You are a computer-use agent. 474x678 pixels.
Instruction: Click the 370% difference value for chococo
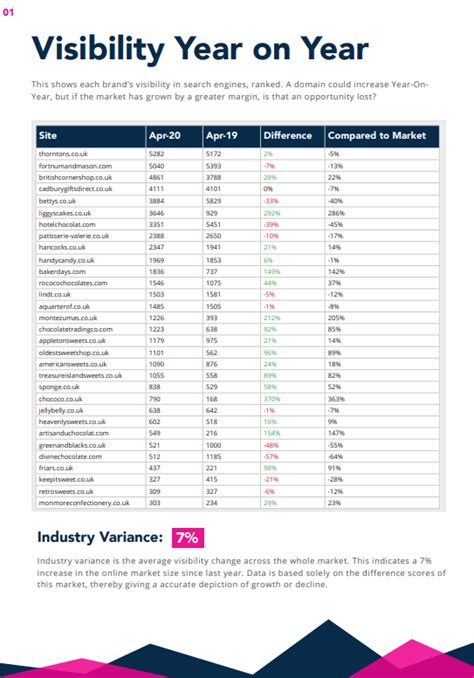tap(272, 399)
